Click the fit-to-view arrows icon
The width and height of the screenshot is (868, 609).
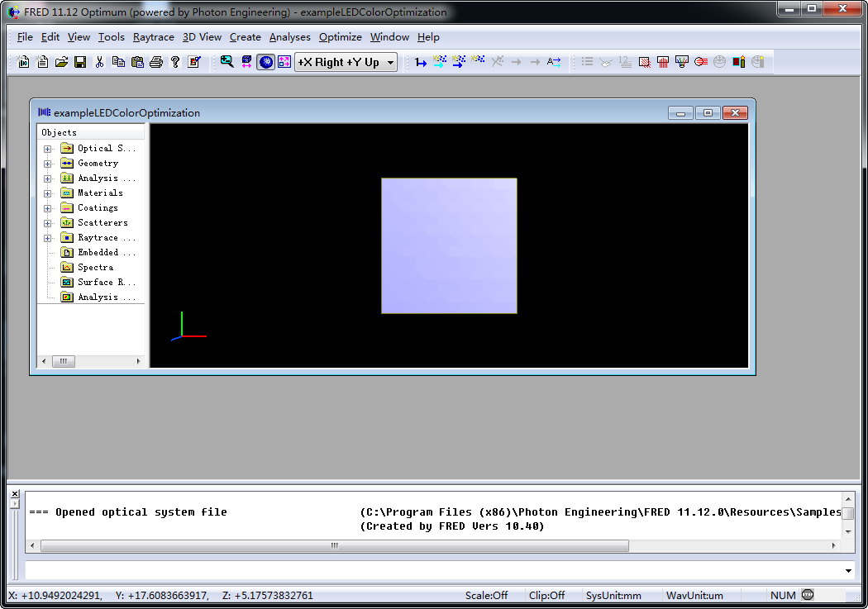click(247, 62)
